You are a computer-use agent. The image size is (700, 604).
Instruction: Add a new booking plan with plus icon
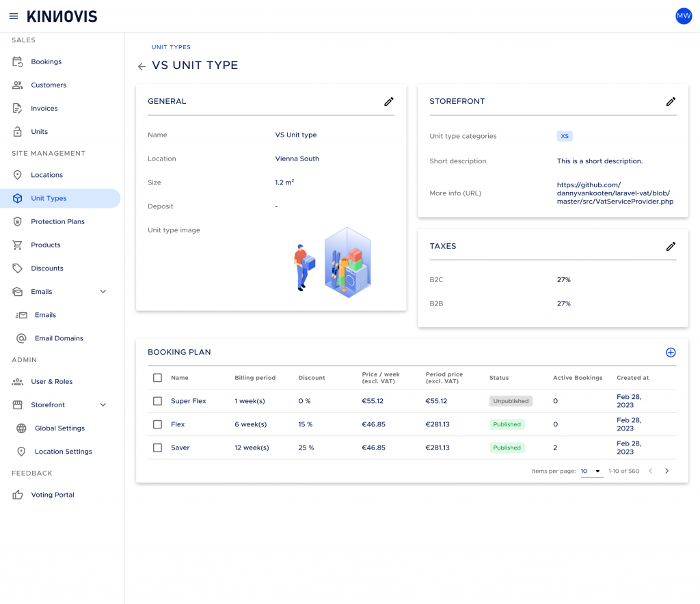671,353
